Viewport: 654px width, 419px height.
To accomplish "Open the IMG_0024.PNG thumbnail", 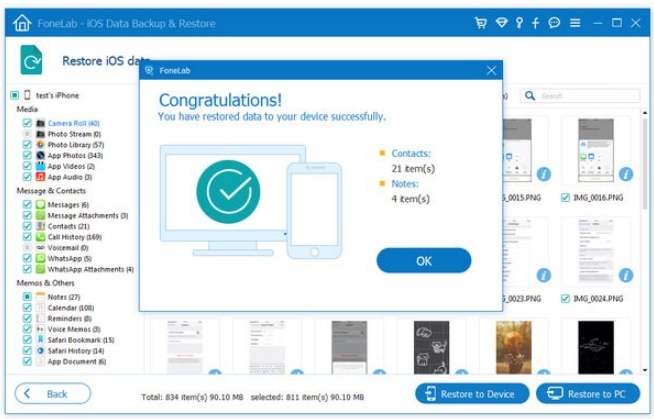I will coord(596,251).
